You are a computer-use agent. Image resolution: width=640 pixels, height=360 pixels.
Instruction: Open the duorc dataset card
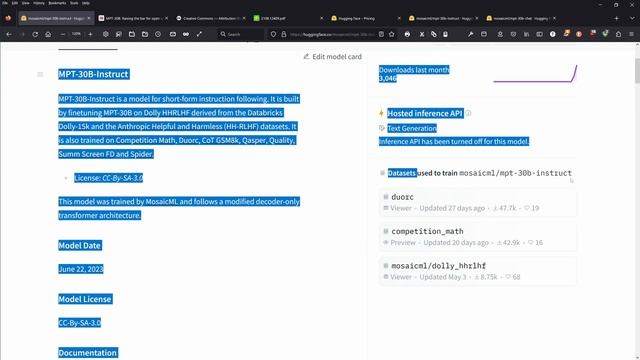[x=478, y=202]
